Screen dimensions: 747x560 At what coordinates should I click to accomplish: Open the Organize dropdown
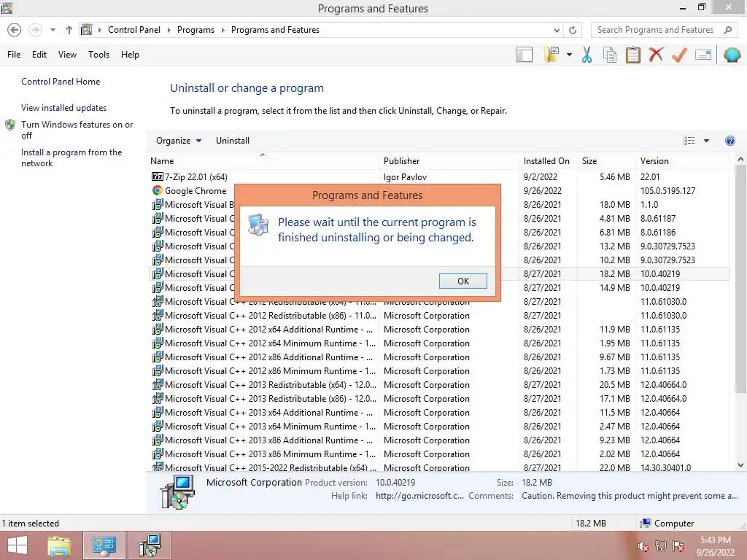point(179,141)
